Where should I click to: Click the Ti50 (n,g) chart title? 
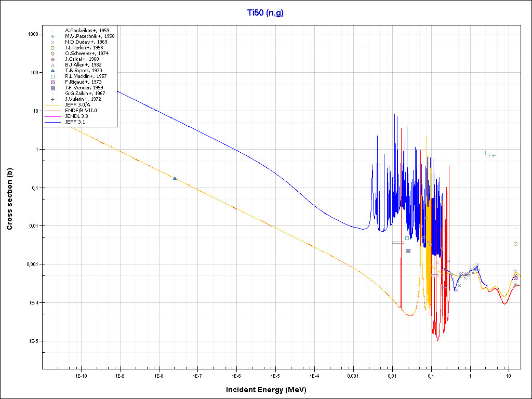[265, 12]
